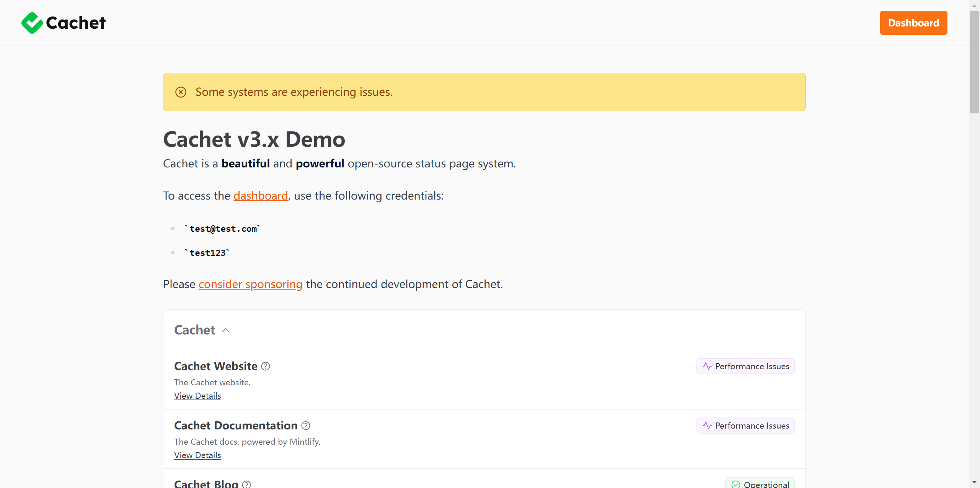
Task: Click the Cachet group heading text
Action: coord(194,330)
